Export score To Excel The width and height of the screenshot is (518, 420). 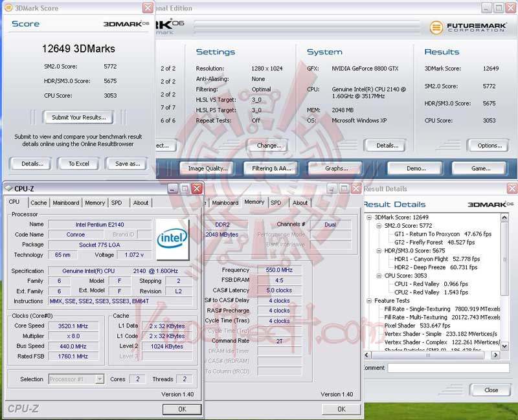(78, 164)
